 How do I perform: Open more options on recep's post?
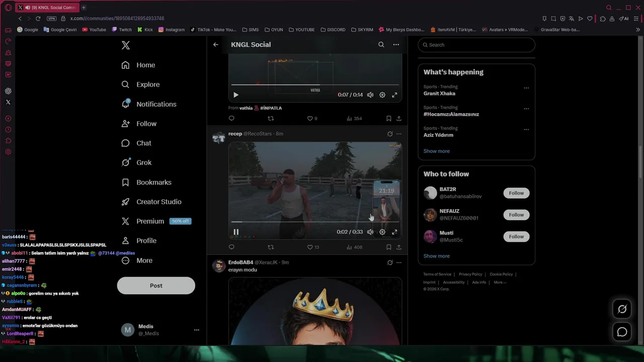coord(399,134)
